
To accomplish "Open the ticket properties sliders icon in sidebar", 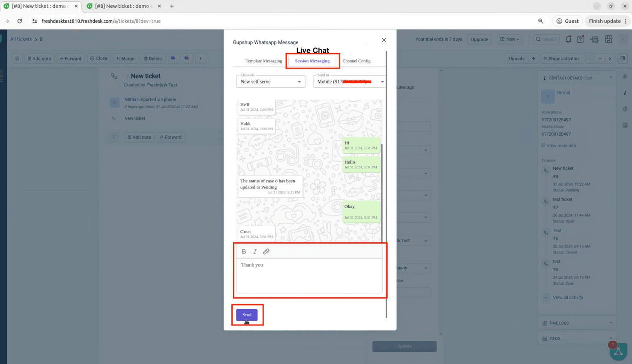I will click(625, 76).
